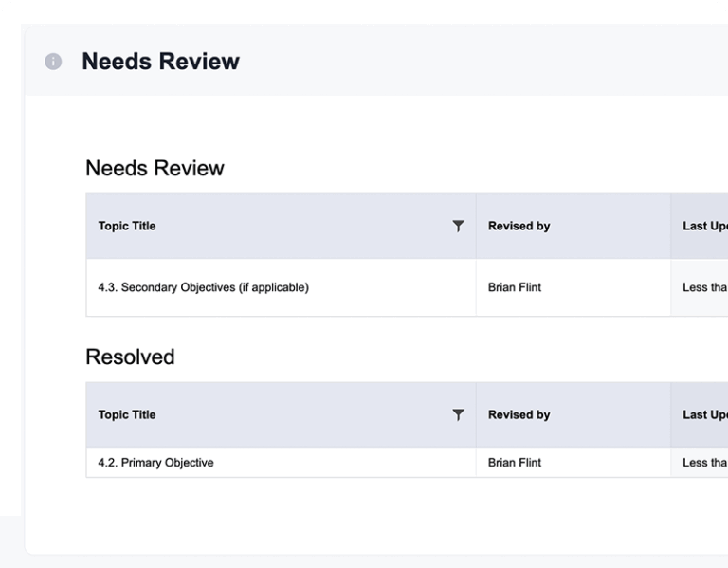Click Revised by header in Resolved table
This screenshot has width=728, height=568.
[519, 415]
